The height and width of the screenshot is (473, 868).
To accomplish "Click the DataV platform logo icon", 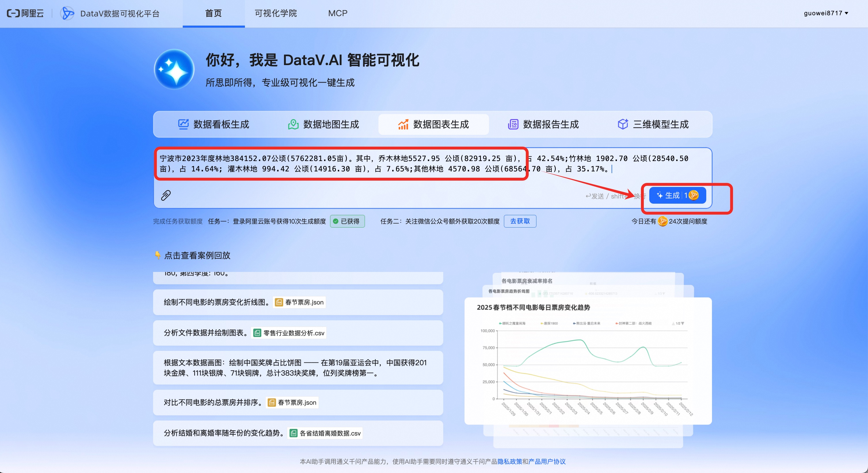I will 67,14.
